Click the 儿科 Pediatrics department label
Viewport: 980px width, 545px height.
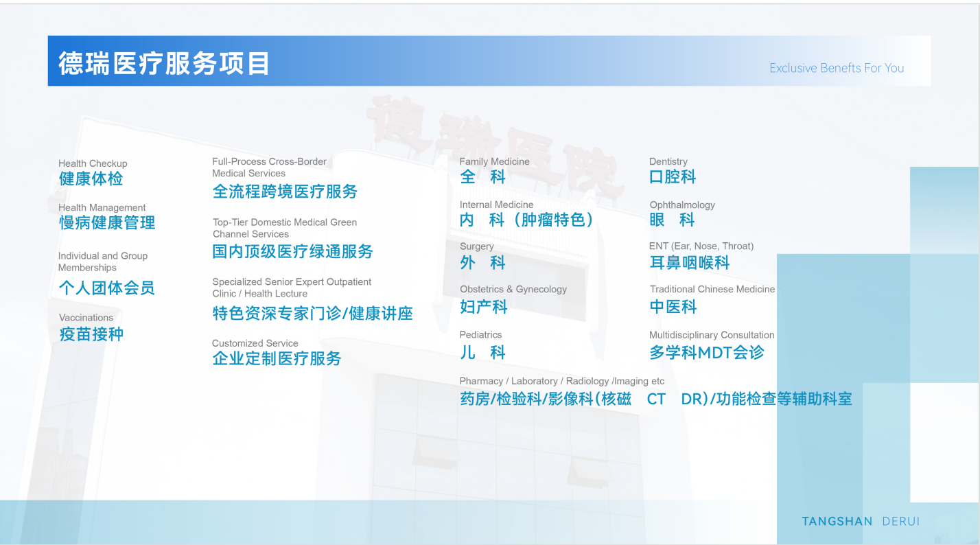point(482,352)
